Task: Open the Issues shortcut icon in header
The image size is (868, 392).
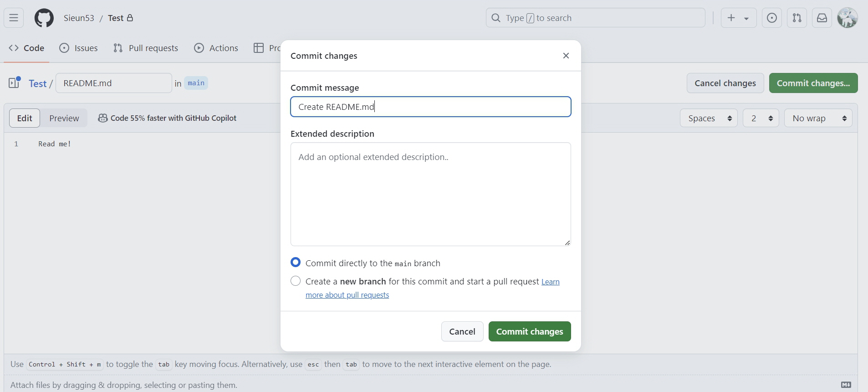Action: [772, 18]
